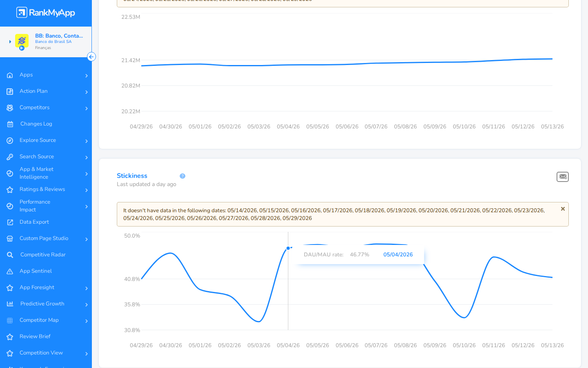Click the App Foresight star icon
588x368 pixels.
pos(10,288)
